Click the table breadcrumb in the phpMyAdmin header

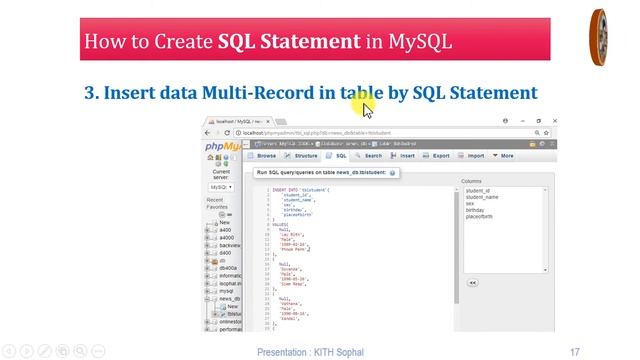point(394,144)
